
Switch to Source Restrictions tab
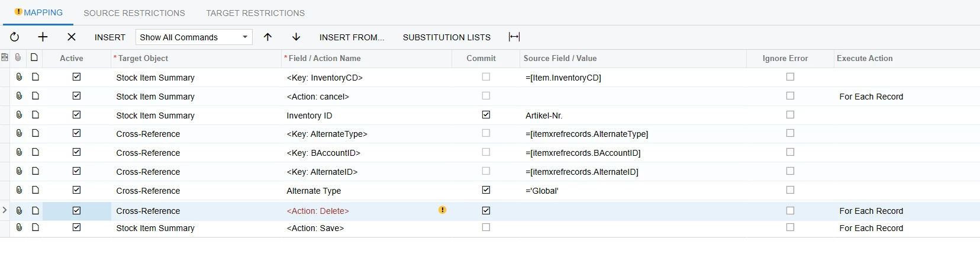pyautogui.click(x=134, y=13)
